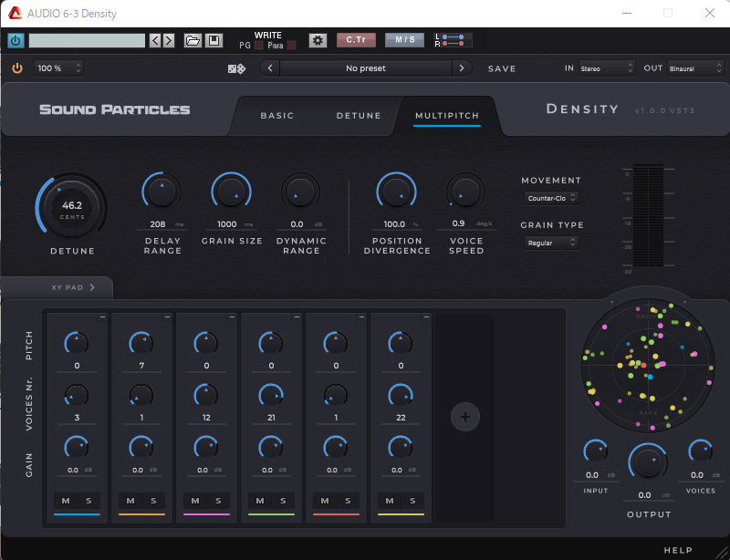This screenshot has height=560, width=730.
Task: Open the MOVEMENT dropdown
Action: click(x=551, y=198)
